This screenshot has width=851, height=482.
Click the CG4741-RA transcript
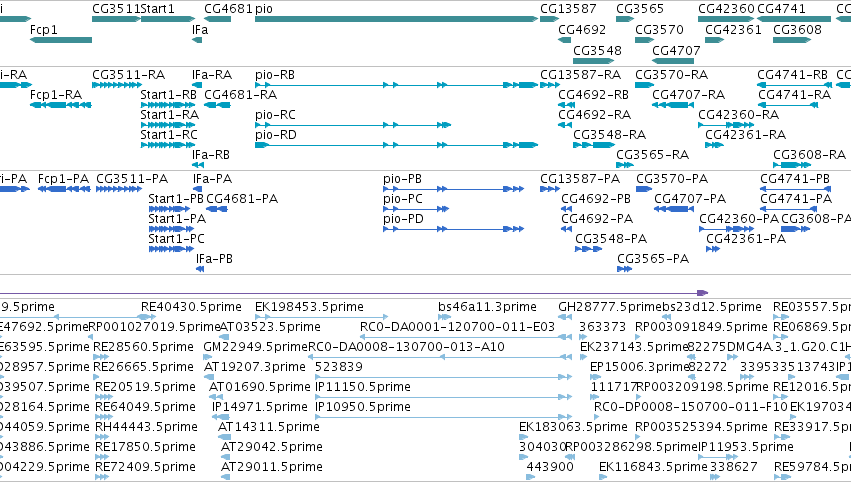pos(788,105)
